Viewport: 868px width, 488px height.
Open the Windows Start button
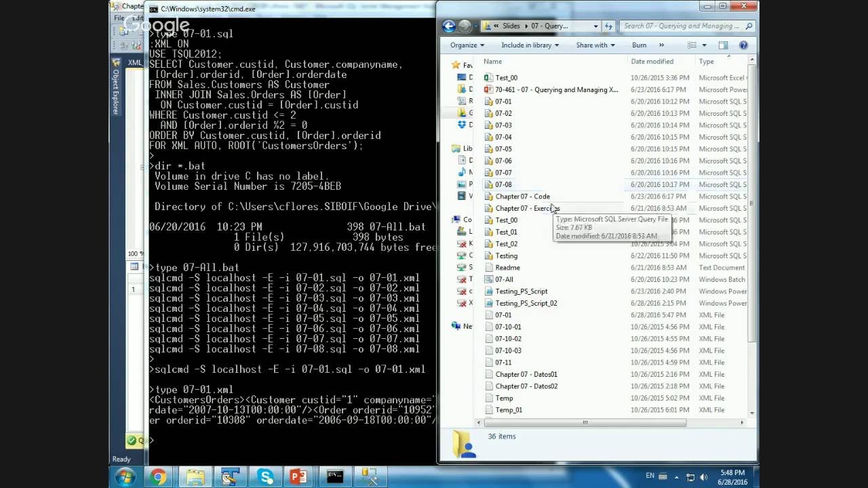tap(125, 476)
